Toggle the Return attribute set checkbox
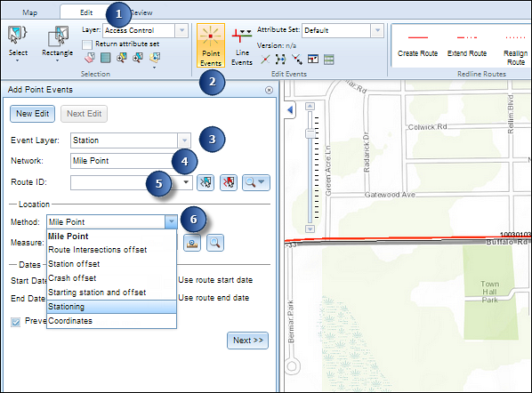The width and height of the screenshot is (532, 393). point(87,44)
